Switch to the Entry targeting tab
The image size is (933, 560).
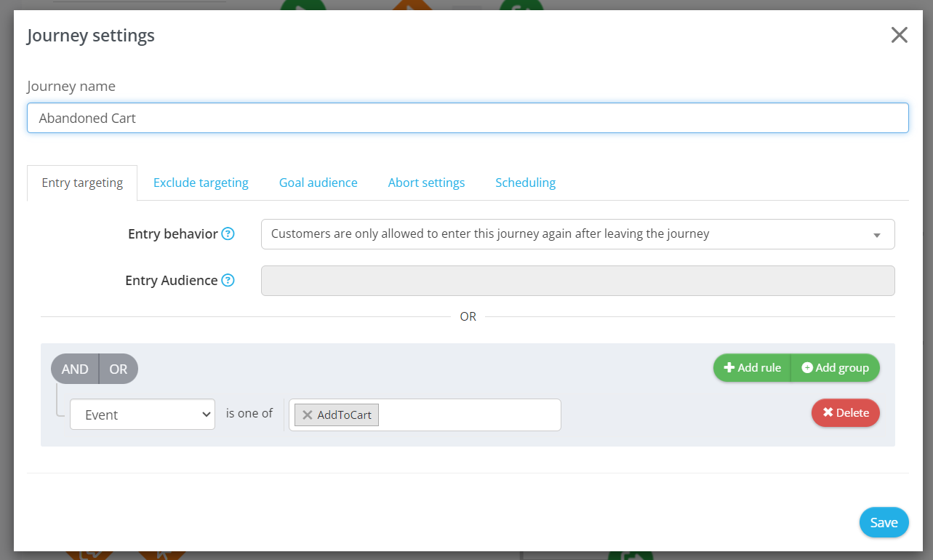tap(82, 183)
